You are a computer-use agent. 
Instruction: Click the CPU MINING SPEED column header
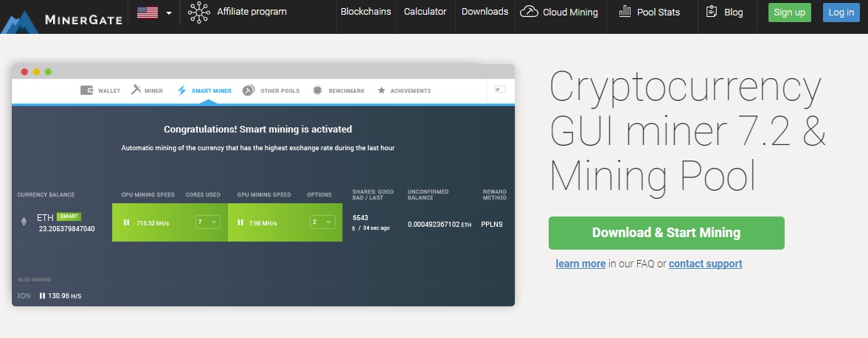148,194
